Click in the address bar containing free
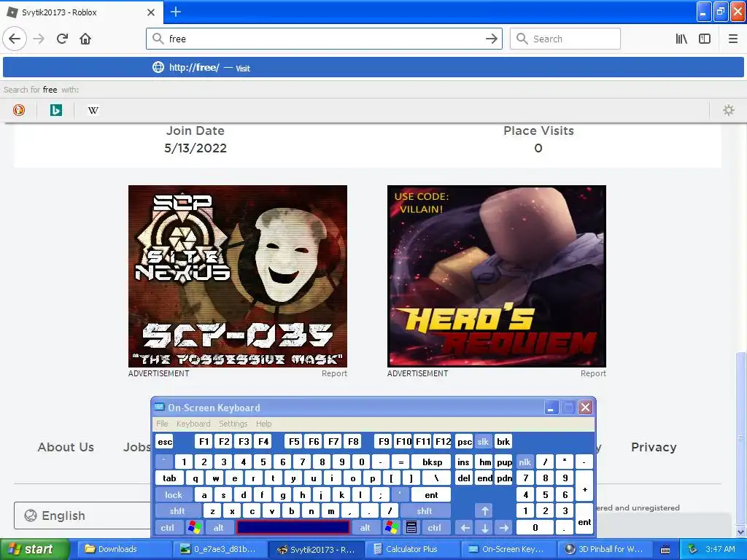747x560 pixels. [x=324, y=39]
